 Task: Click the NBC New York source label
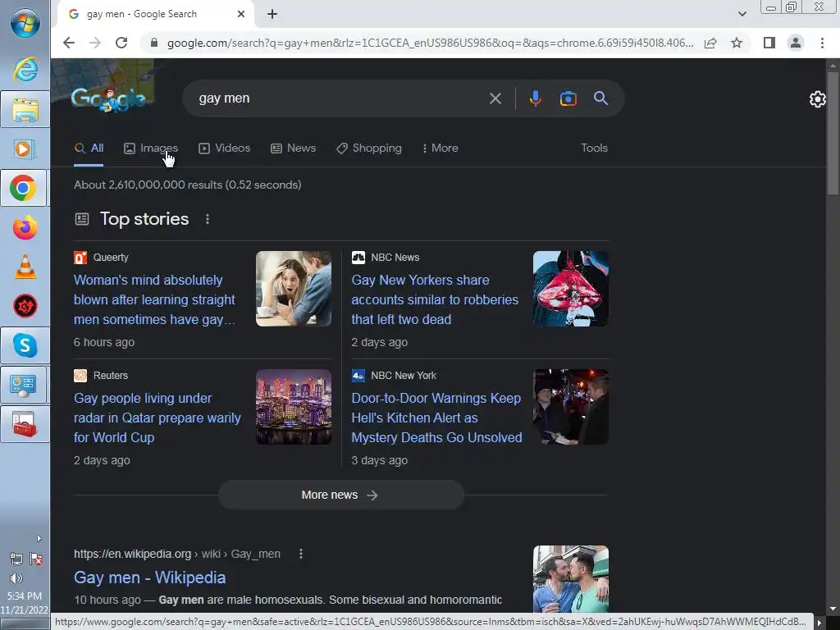point(404,376)
